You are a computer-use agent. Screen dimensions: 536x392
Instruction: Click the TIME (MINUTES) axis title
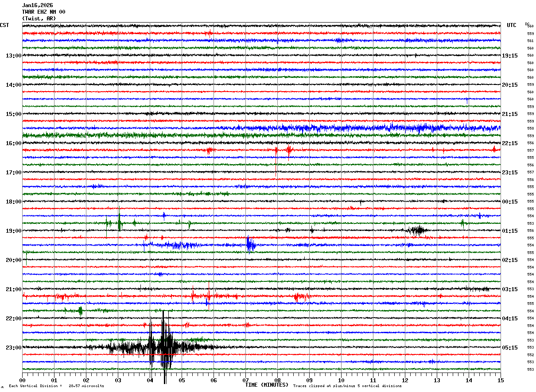267,385
